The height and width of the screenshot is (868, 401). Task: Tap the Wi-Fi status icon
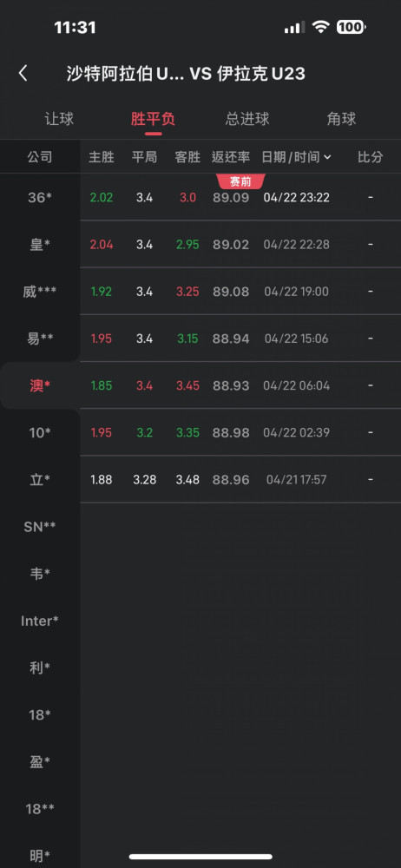[x=320, y=27]
